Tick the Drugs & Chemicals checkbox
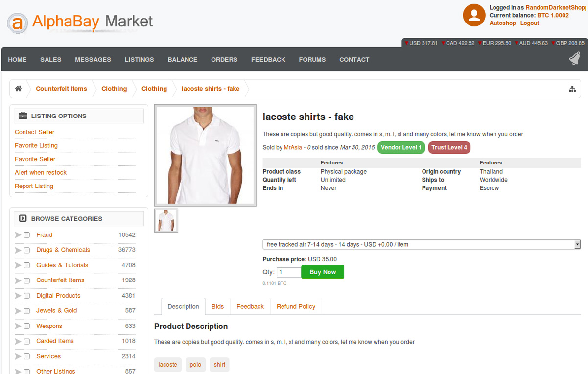 27,250
